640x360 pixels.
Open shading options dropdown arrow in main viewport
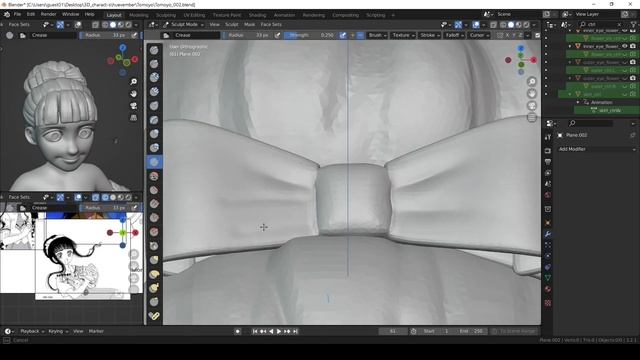(x=534, y=25)
